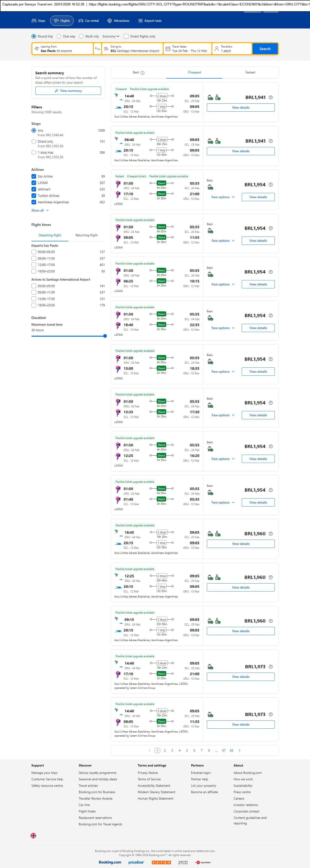Click the blue Search button
310x868 pixels.
pyautogui.click(x=265, y=49)
